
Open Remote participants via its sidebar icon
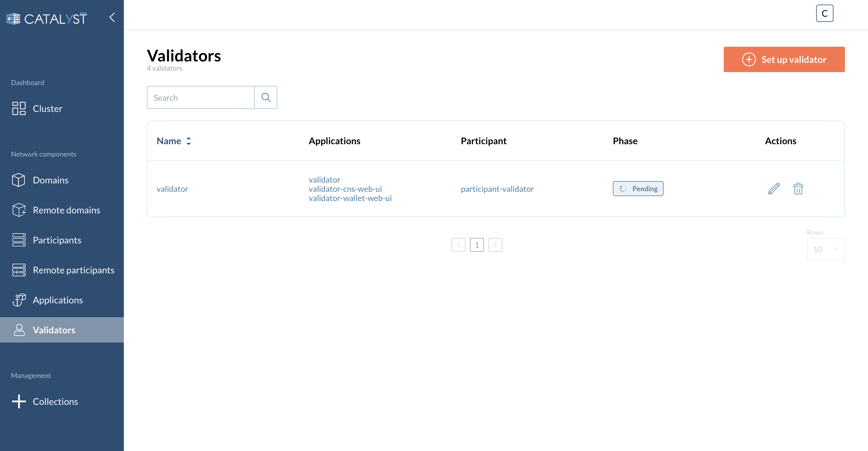click(x=19, y=270)
